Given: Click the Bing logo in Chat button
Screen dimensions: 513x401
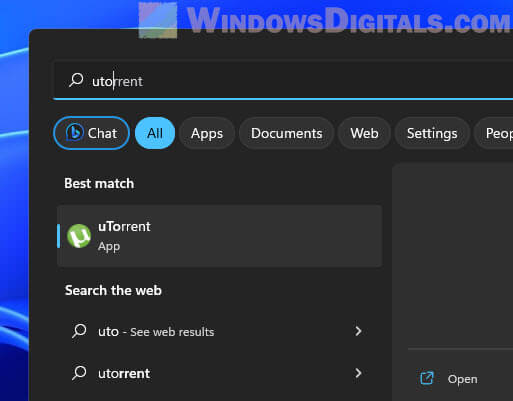Looking at the screenshot, I should 75,133.
